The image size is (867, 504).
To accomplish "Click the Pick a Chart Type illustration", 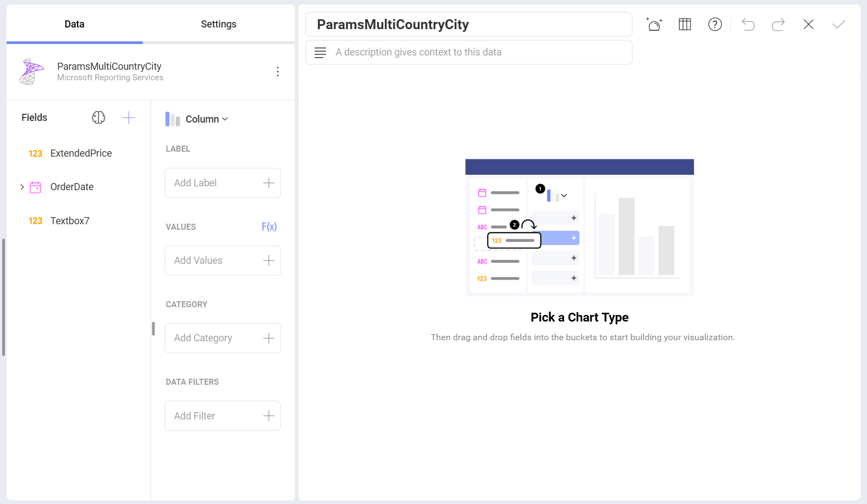I will (579, 228).
